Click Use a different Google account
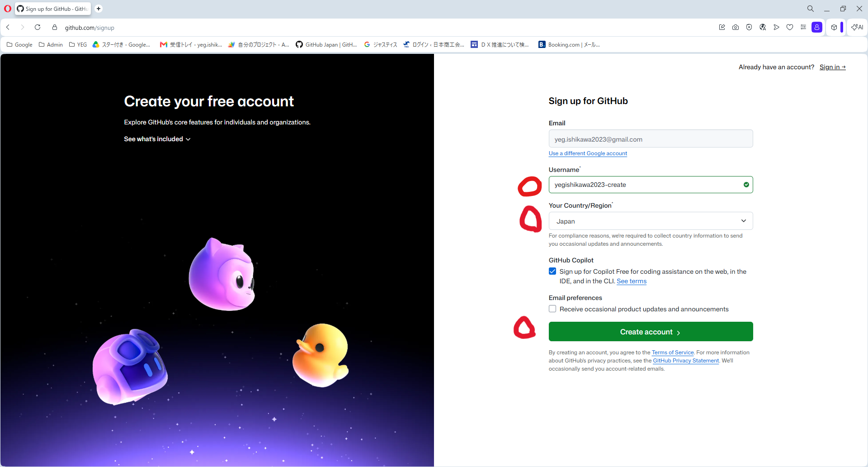 coord(588,153)
